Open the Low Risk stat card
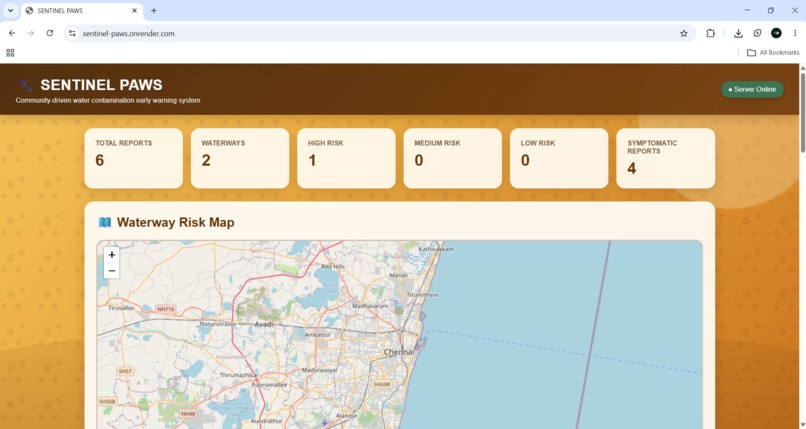 [x=559, y=158]
